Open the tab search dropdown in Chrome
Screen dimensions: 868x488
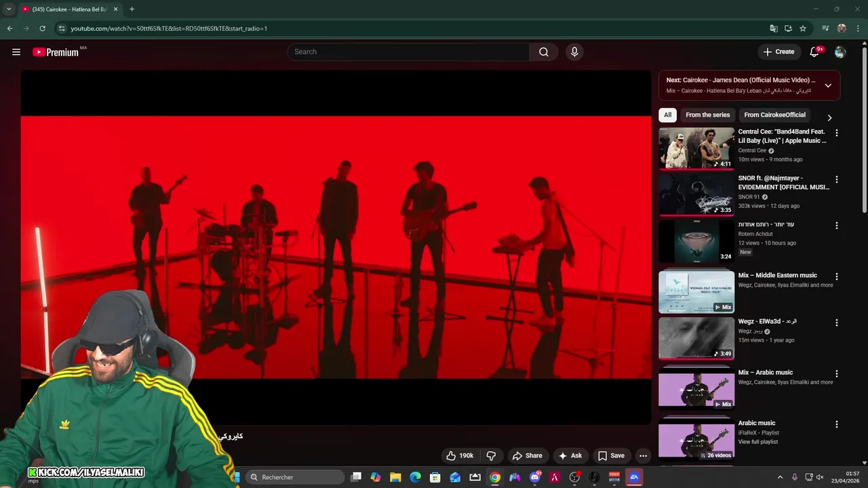(9, 9)
